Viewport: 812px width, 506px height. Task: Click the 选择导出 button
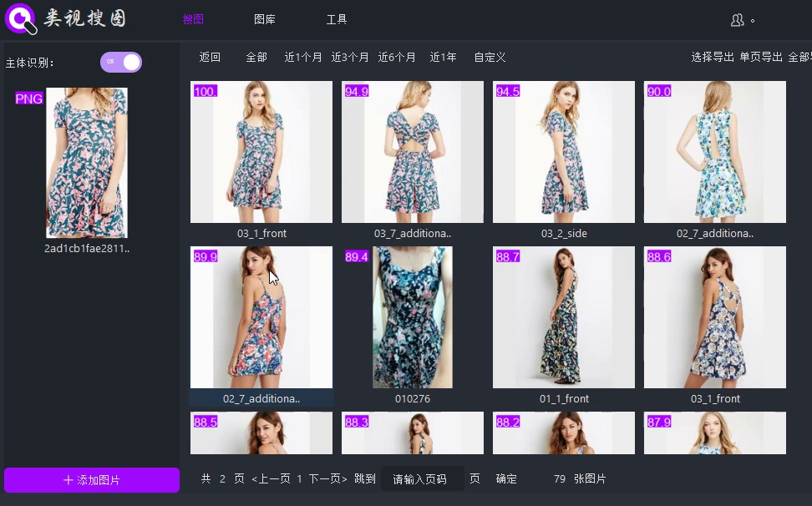713,57
